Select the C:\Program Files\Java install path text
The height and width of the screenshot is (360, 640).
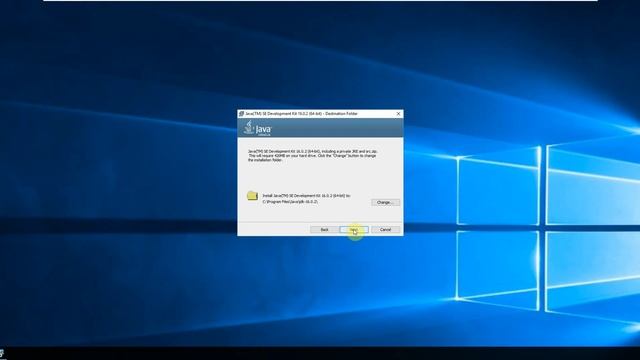click(290, 202)
